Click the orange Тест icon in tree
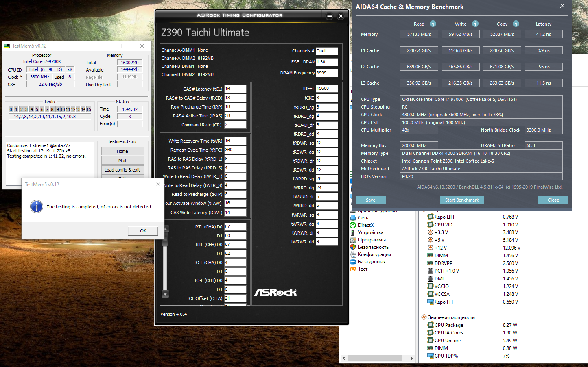Image resolution: width=588 pixels, height=367 pixels. click(x=353, y=269)
